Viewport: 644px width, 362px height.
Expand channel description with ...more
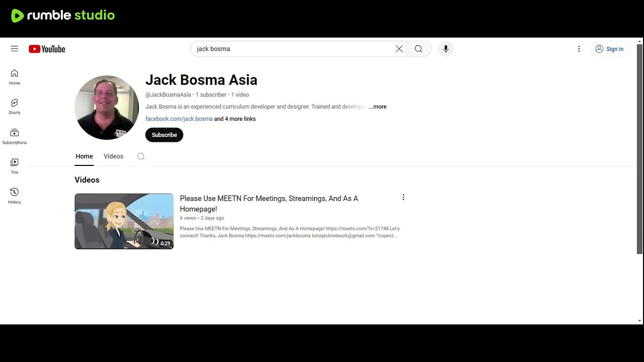tap(377, 107)
